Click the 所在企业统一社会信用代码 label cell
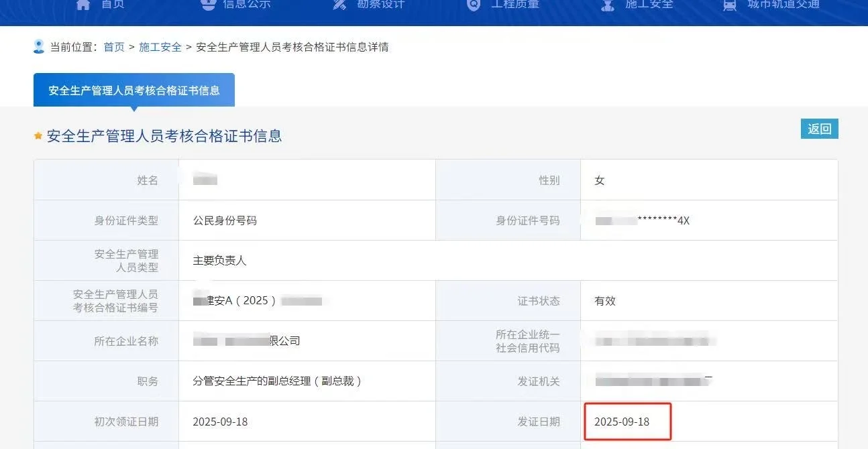Viewport: 868px width, 449px height. click(508, 340)
